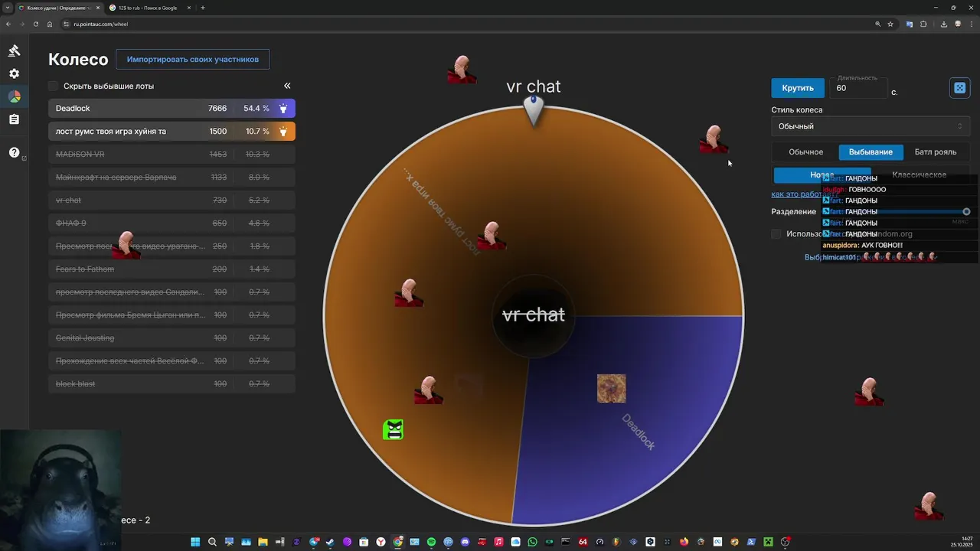980x551 pixels.
Task: Open settings gear in left sidebar
Action: point(14,73)
